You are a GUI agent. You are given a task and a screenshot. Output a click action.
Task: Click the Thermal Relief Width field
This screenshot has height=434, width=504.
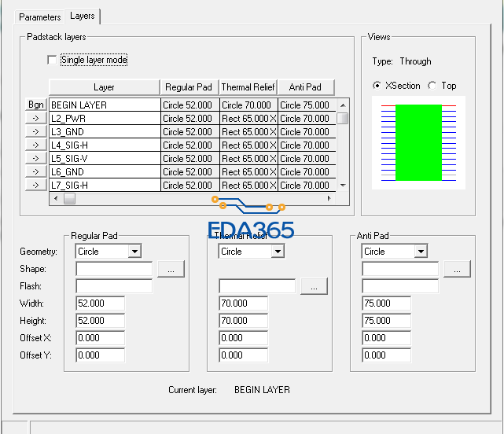(243, 303)
